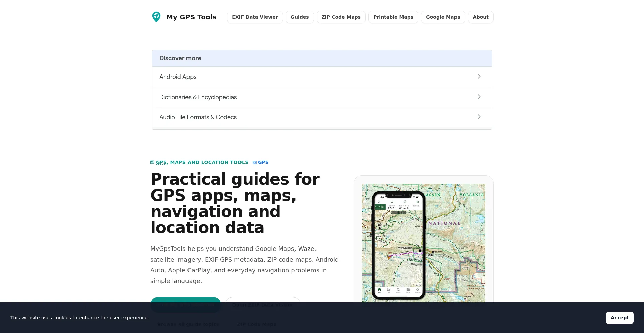The image size is (644, 333).
Task: Select the Android Apps list entry
Action: [322, 77]
